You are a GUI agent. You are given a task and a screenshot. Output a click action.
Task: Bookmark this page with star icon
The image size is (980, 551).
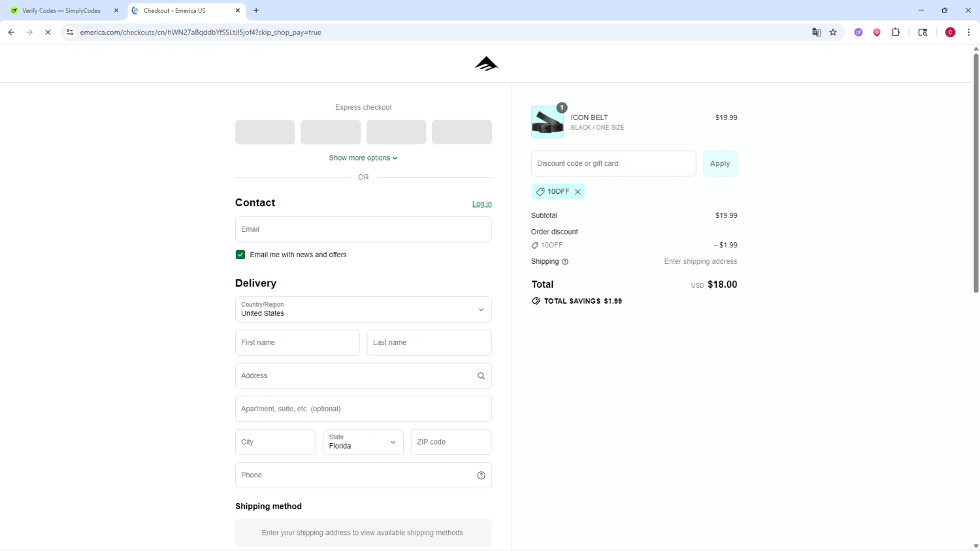click(x=833, y=32)
